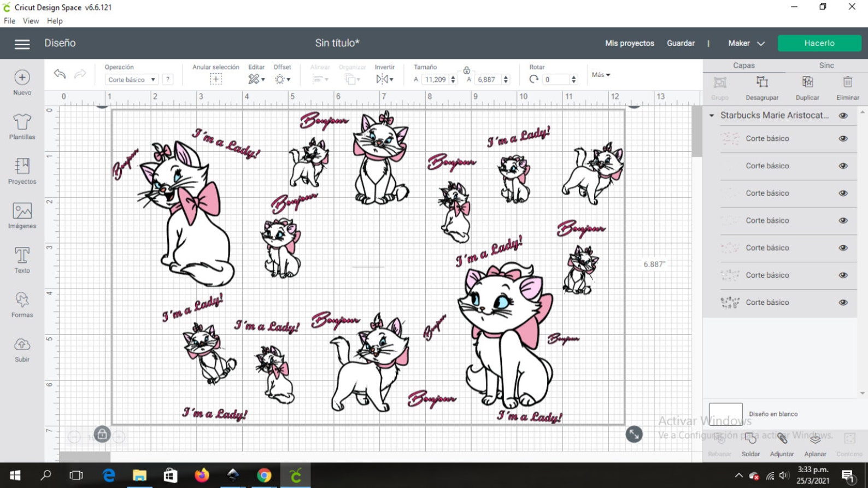
Task: Click the width stepper arrows
Action: [x=453, y=79]
